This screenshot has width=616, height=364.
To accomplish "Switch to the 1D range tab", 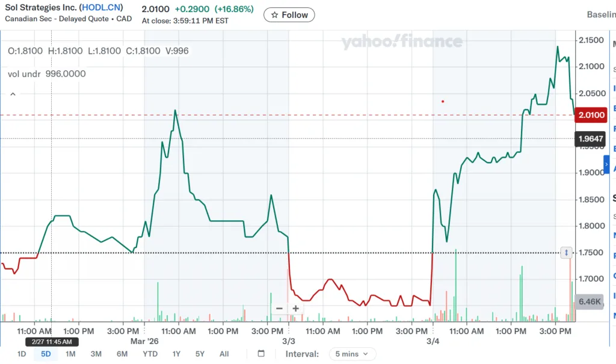I will (x=20, y=354).
